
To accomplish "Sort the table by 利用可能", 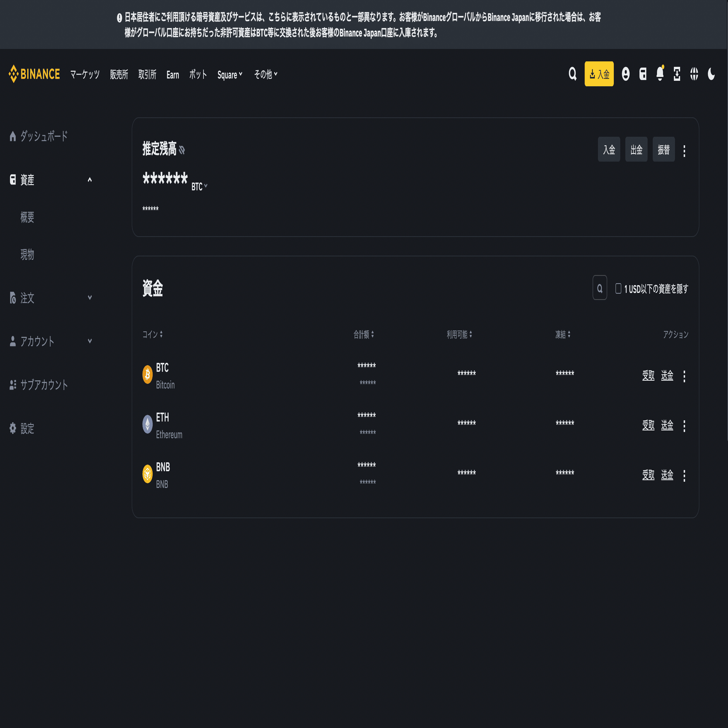I will (459, 334).
